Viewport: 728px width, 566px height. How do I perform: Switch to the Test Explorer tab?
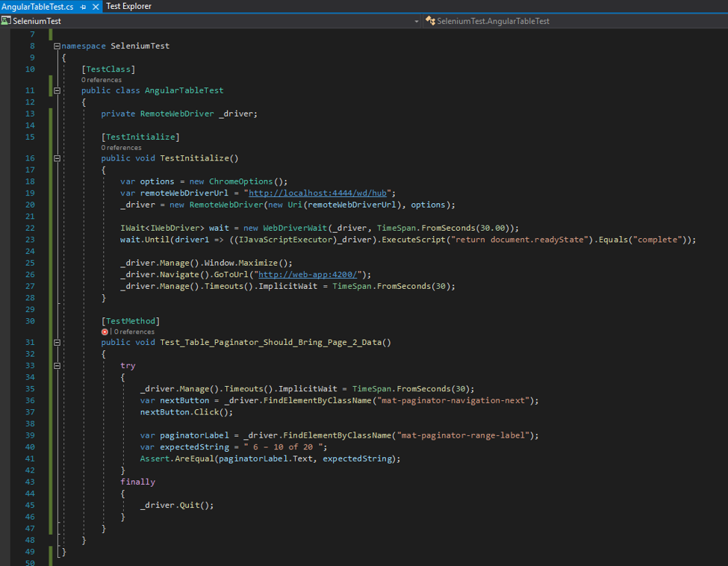pyautogui.click(x=128, y=6)
